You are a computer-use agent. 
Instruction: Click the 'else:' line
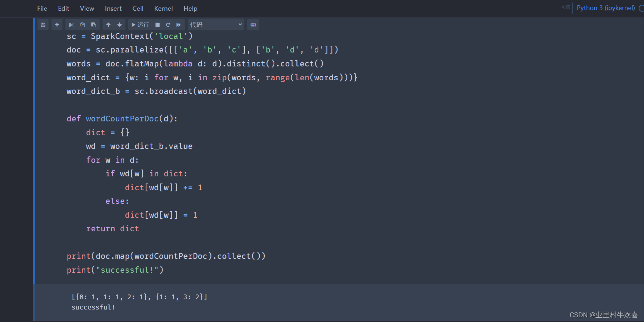117,201
